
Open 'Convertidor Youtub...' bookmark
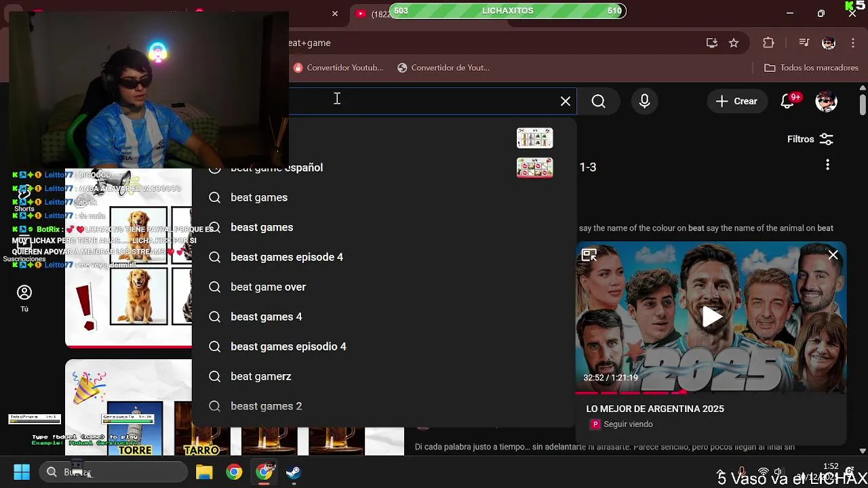click(338, 68)
